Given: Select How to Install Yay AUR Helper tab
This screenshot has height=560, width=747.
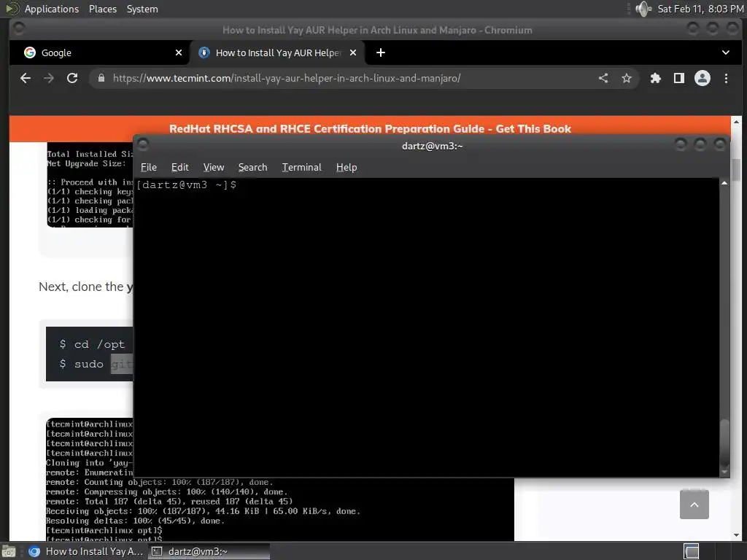Looking at the screenshot, I should tap(278, 52).
